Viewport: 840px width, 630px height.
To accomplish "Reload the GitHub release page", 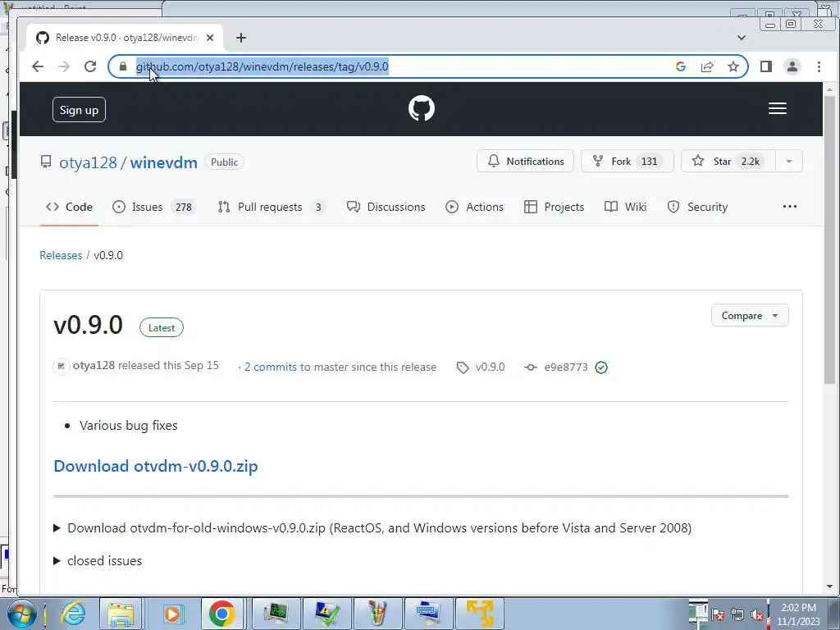I will click(x=90, y=66).
